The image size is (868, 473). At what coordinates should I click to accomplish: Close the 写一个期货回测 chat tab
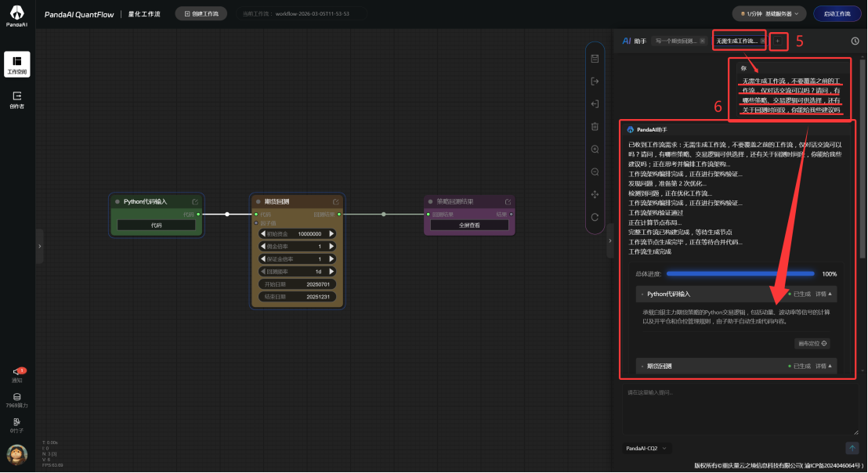pos(703,41)
